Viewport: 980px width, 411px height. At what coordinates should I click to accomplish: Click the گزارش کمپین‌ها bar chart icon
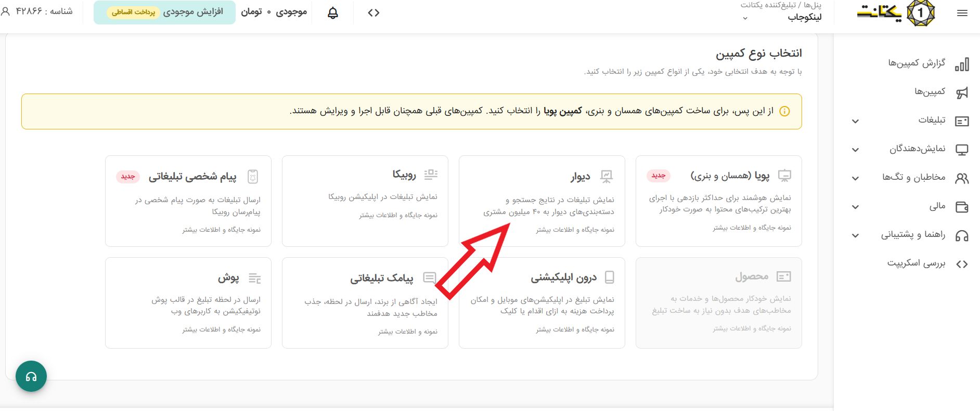(962, 64)
